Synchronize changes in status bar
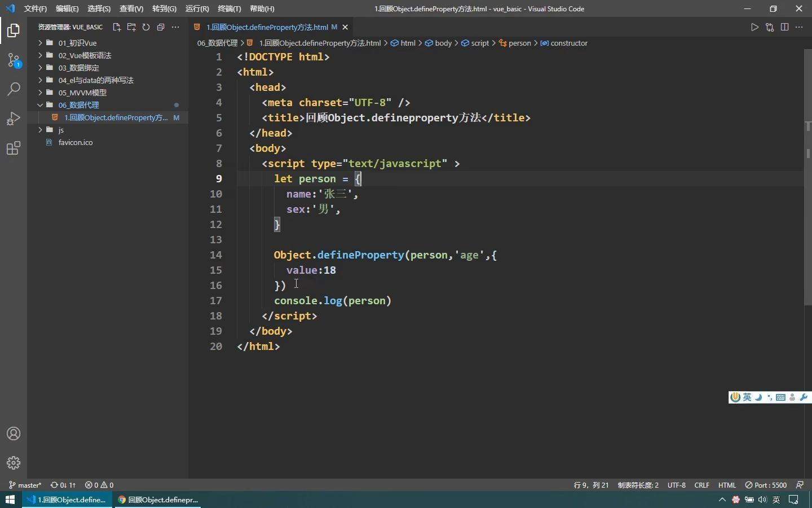Viewport: 812px width, 508px height. point(63,485)
